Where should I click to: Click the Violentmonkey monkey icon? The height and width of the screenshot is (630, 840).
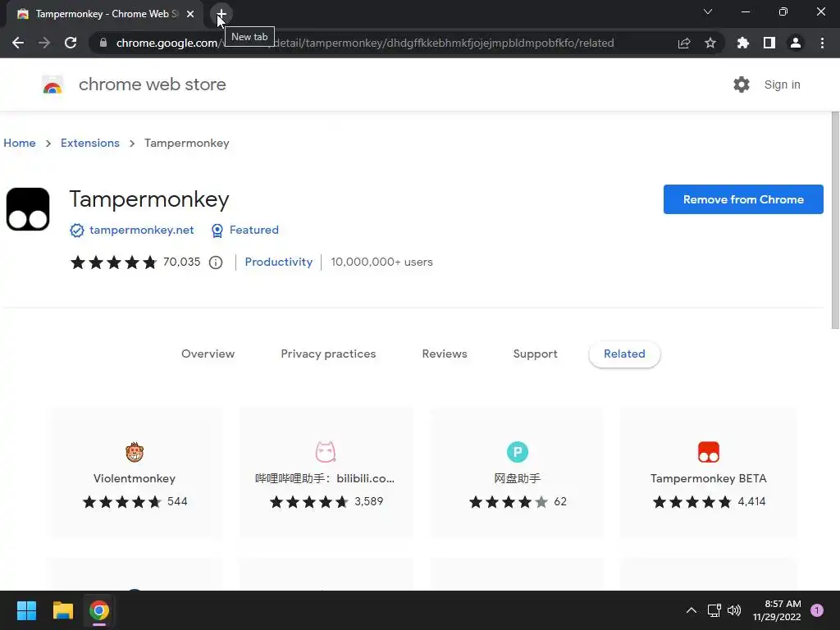[135, 452]
